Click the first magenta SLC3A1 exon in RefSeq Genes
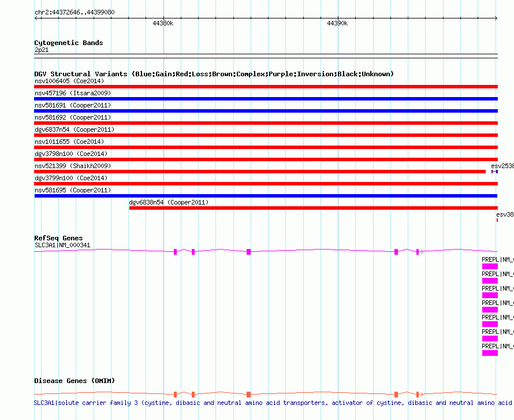The image size is (514, 420). tap(175, 251)
